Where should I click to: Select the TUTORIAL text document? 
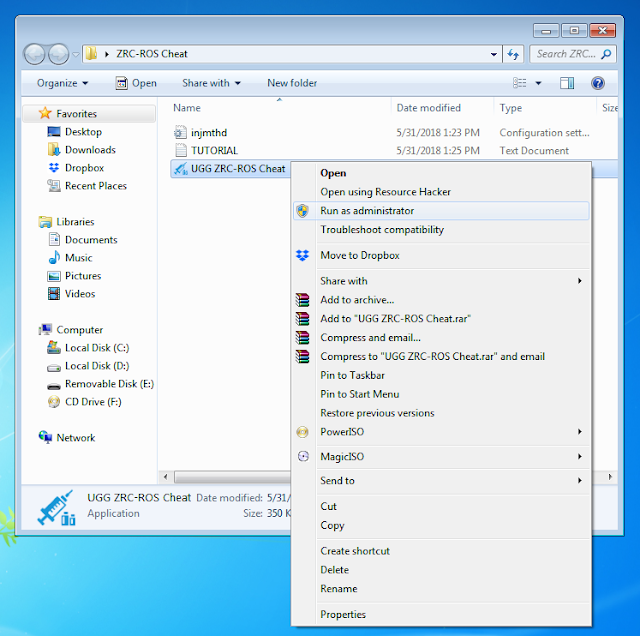[x=214, y=151]
